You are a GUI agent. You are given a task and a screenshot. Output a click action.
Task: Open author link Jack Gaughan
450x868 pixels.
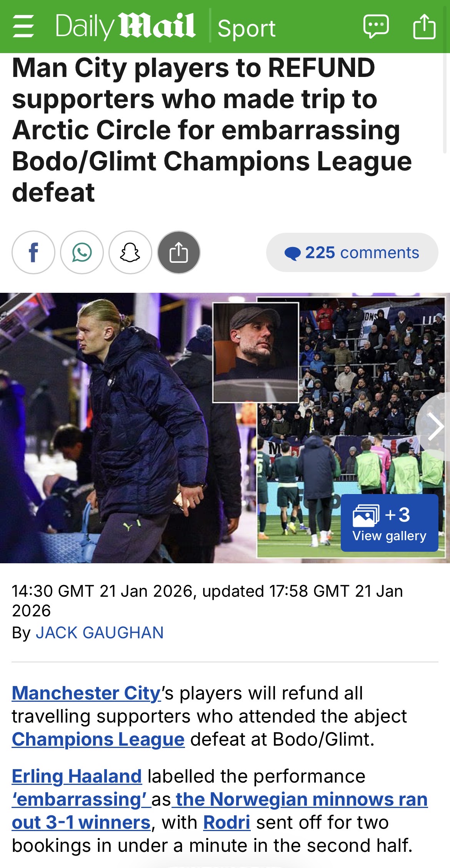[100, 633]
